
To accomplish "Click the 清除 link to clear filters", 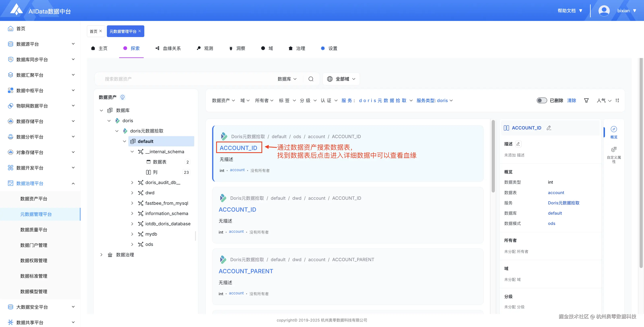I will point(572,100).
